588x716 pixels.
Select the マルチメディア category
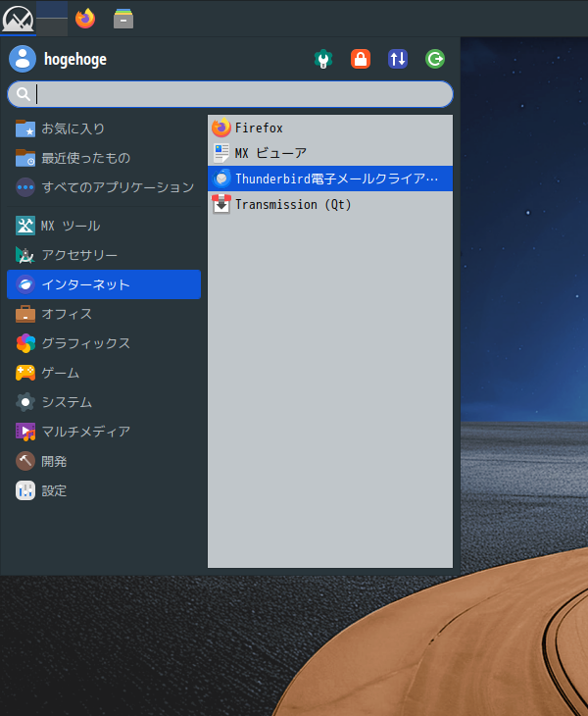tap(104, 432)
